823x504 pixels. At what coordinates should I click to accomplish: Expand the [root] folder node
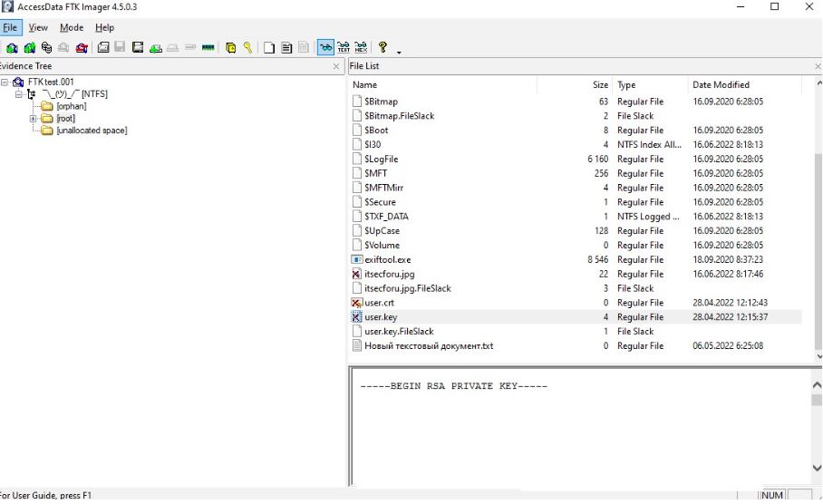point(33,119)
